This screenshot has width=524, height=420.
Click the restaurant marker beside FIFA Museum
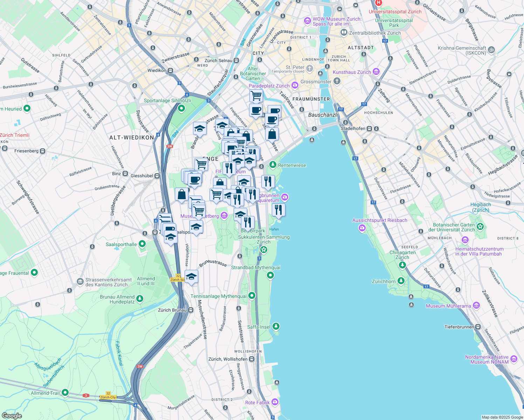coord(229,168)
